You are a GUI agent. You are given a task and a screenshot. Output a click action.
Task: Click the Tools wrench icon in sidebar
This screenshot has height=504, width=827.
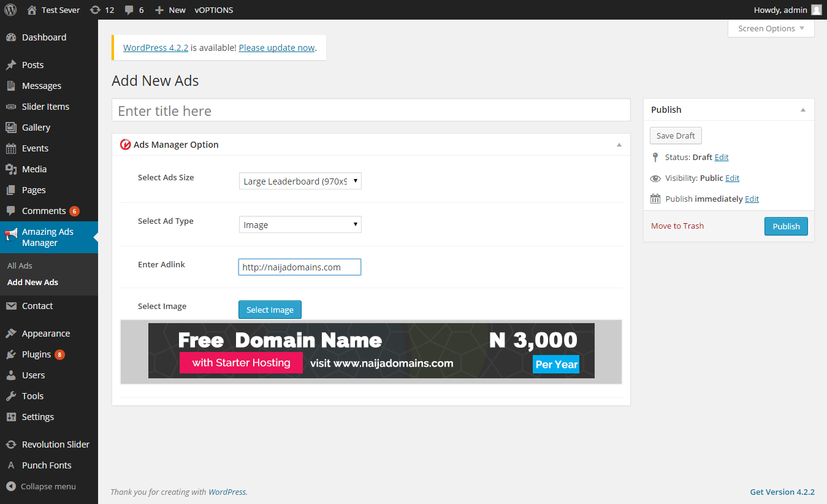pyautogui.click(x=11, y=396)
